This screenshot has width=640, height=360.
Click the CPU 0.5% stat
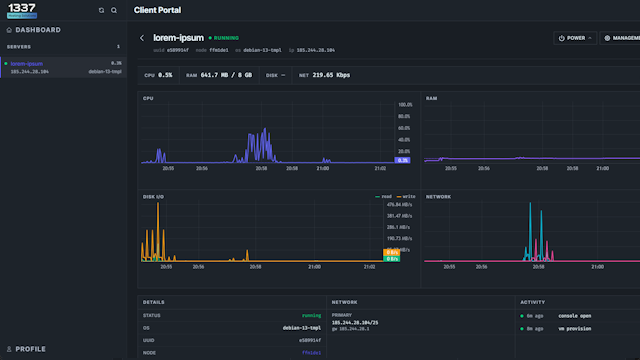[158, 75]
